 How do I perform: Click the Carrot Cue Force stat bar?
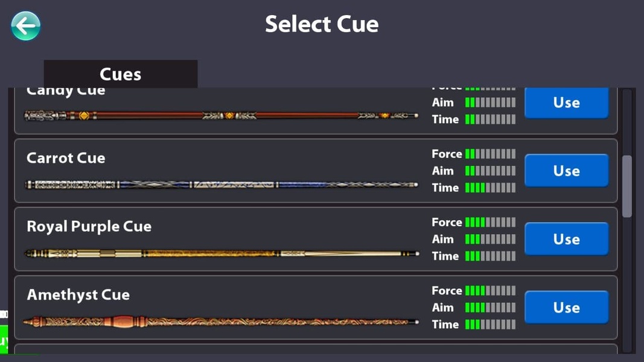[x=490, y=154]
